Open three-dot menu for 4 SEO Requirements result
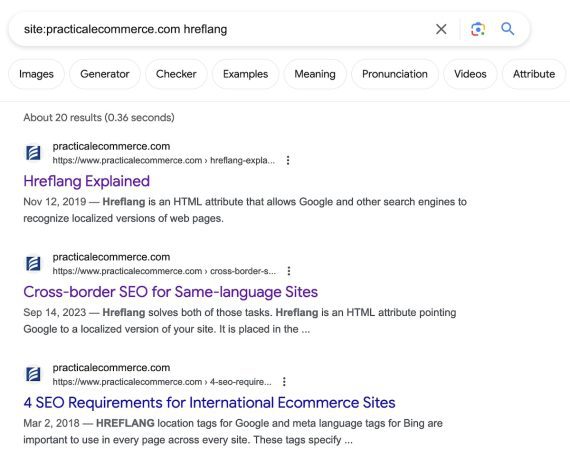This screenshot has height=467, width=570. 284,382
